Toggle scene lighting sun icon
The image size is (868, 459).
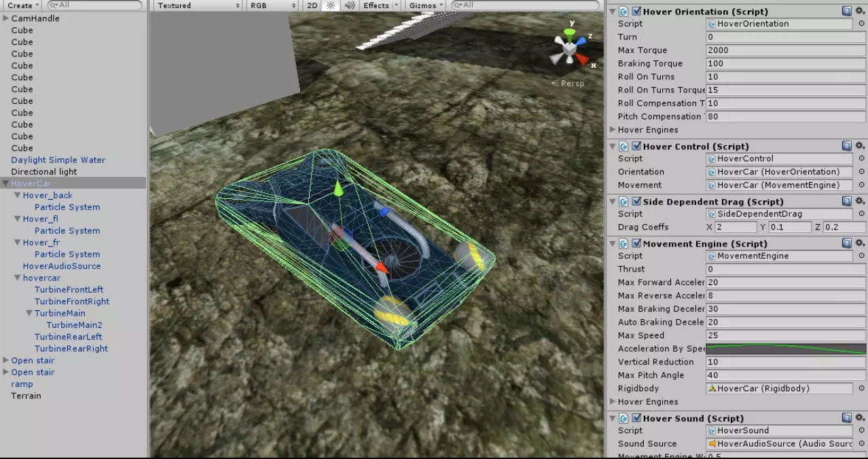[331, 5]
